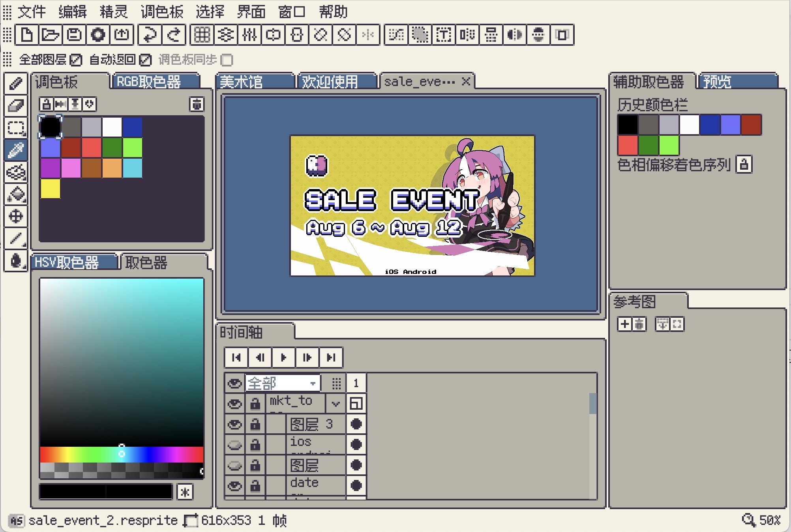Add a reference image with plus icon
Screen dimensions: 791x532
(624, 324)
